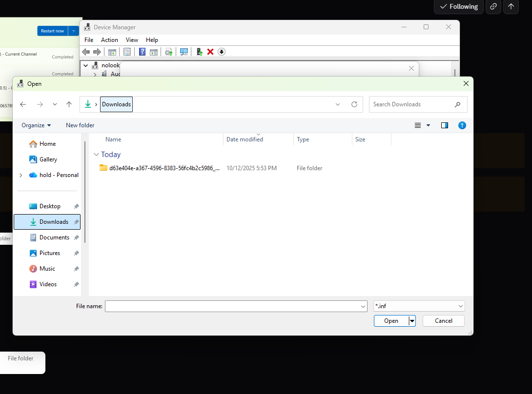Click red X uninstall device icon

(x=210, y=52)
